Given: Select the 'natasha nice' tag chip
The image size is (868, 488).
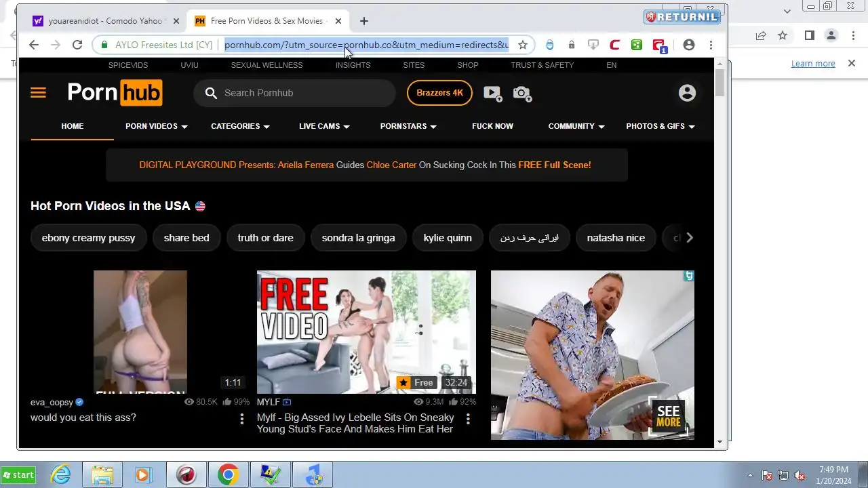Looking at the screenshot, I should click(x=616, y=238).
